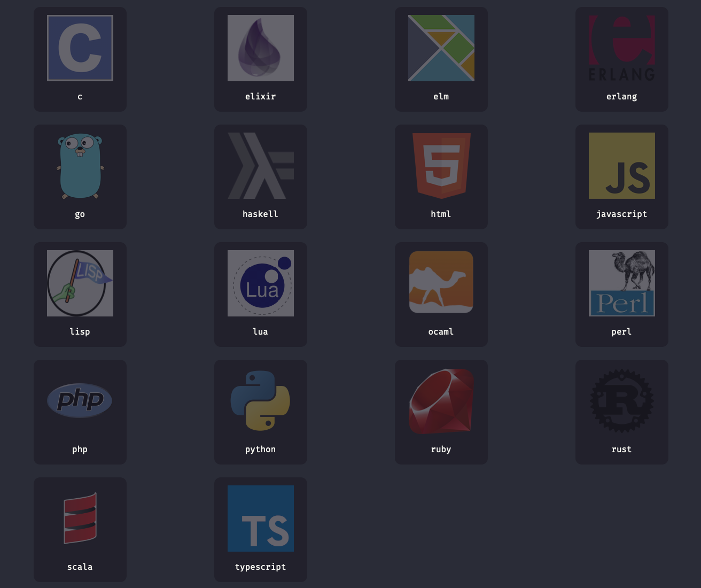Select the 'javascript' label
The height and width of the screenshot is (588, 701).
622,214
